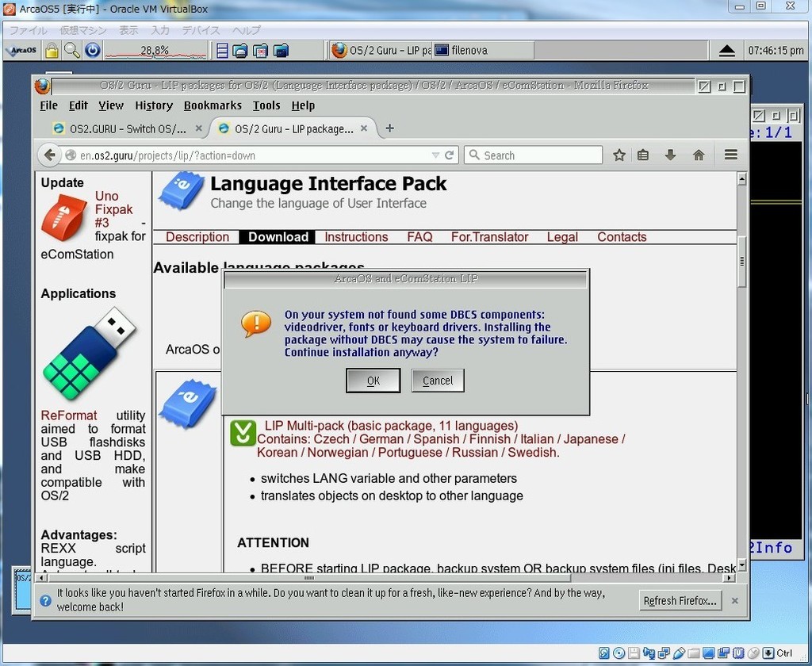The width and height of the screenshot is (812, 666).
Task: Click the magnifier search icon in ArcaOS toolbar
Action: click(x=72, y=50)
